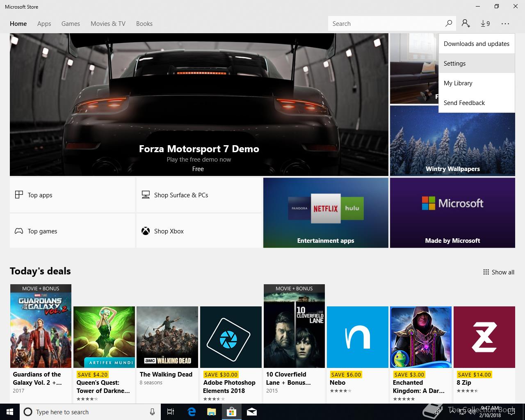Click the SAVE $14.00 badge
Image resolution: width=525 pixels, height=420 pixels.
(474, 374)
